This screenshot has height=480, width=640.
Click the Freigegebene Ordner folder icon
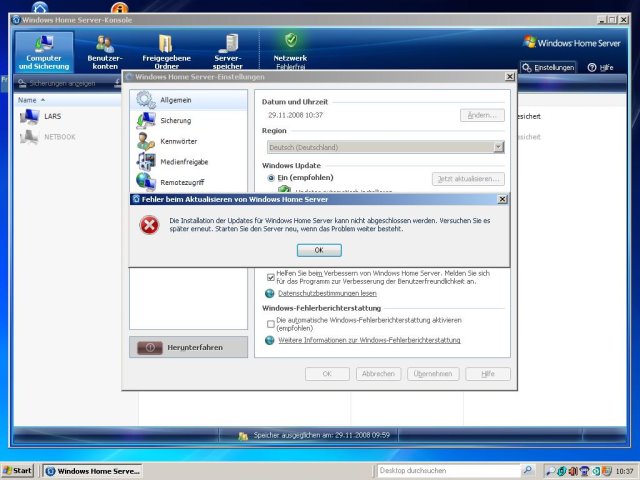[165, 43]
